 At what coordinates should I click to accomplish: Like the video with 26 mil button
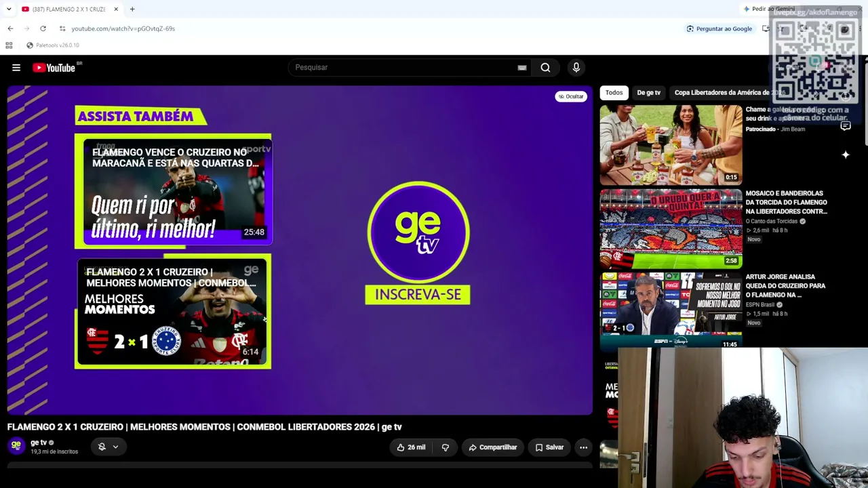pyautogui.click(x=411, y=447)
